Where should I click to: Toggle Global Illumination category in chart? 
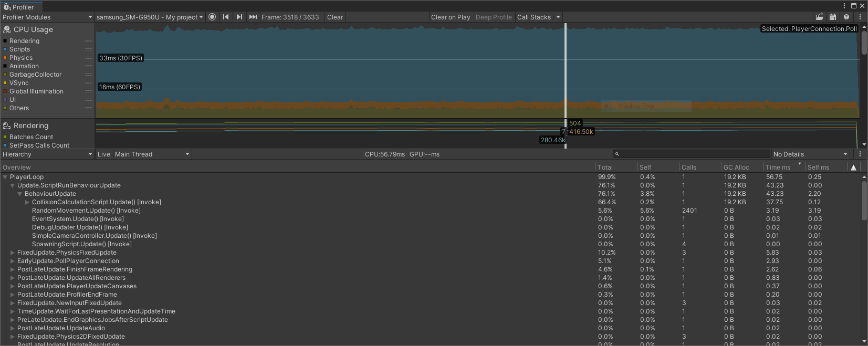click(36, 91)
